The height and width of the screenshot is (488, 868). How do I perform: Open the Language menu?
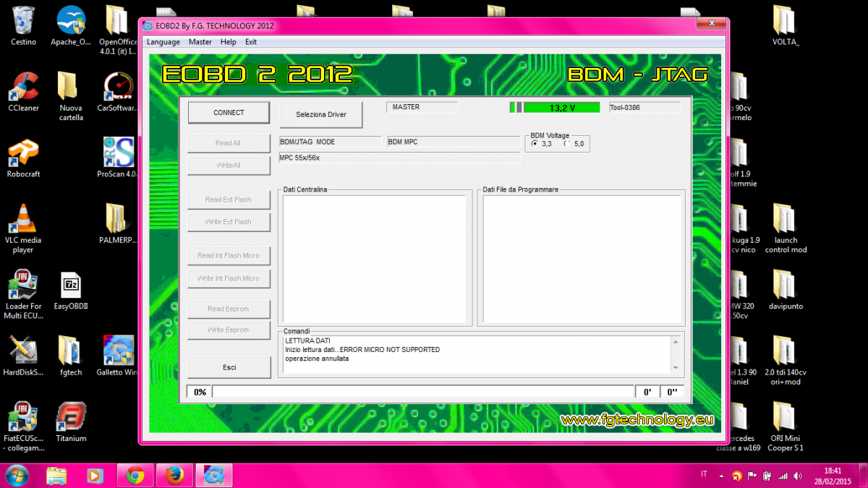click(163, 42)
